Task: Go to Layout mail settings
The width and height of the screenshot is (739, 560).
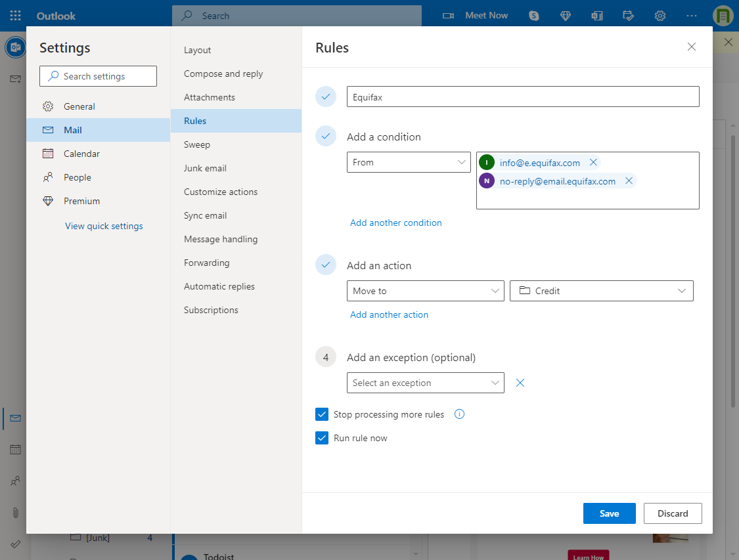Action: 236,50
